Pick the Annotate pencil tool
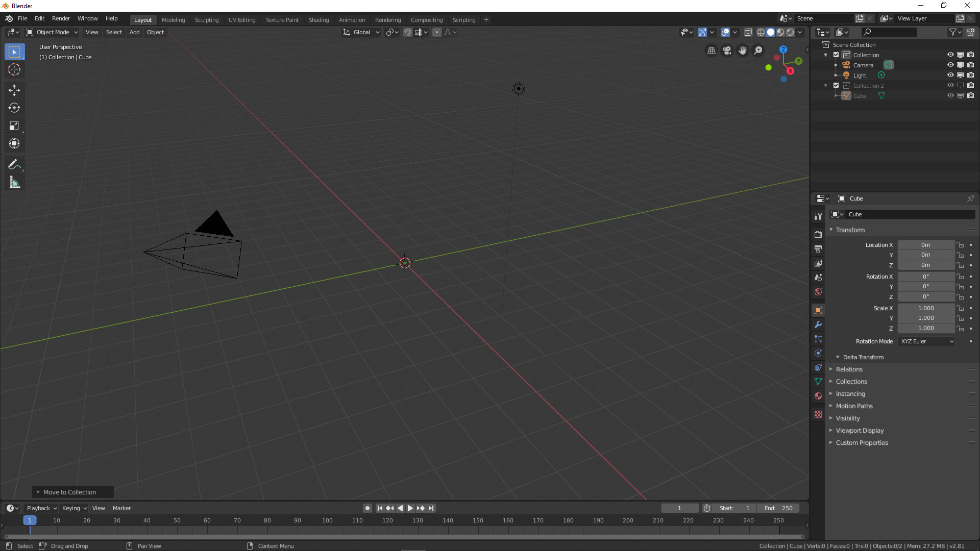Image resolution: width=980 pixels, height=551 pixels. (14, 165)
